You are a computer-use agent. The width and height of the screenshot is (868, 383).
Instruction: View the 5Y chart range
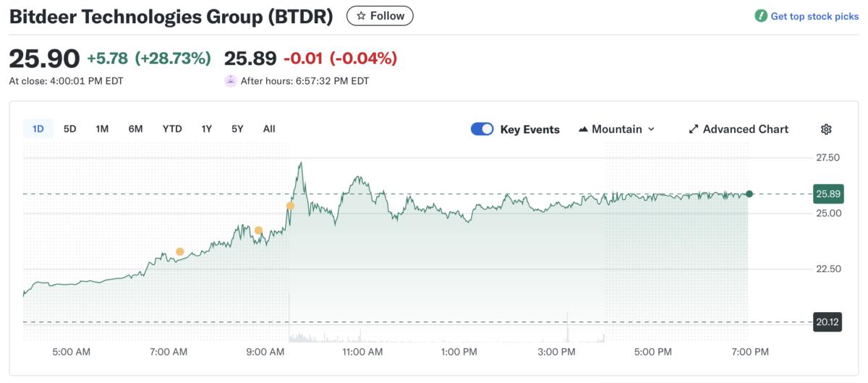coord(237,129)
